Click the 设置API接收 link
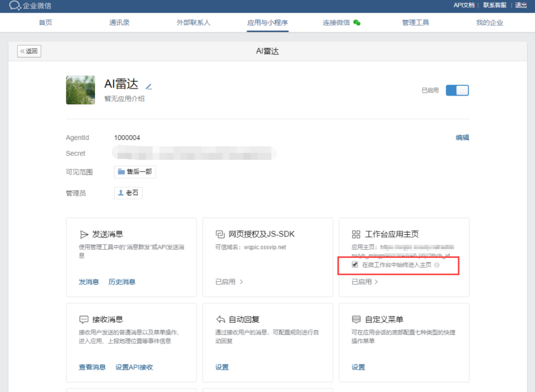Viewport: 535px width, 392px height. 134,367
